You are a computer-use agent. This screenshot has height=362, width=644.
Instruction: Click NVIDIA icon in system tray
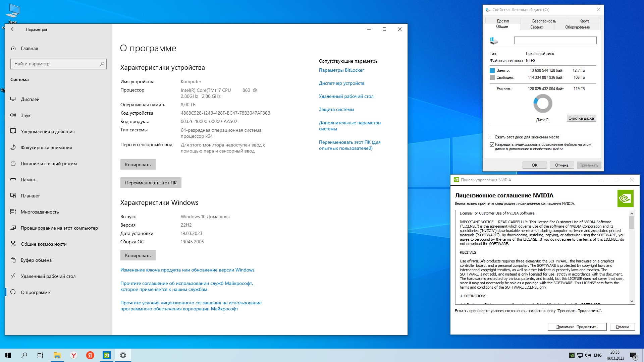[572, 355]
